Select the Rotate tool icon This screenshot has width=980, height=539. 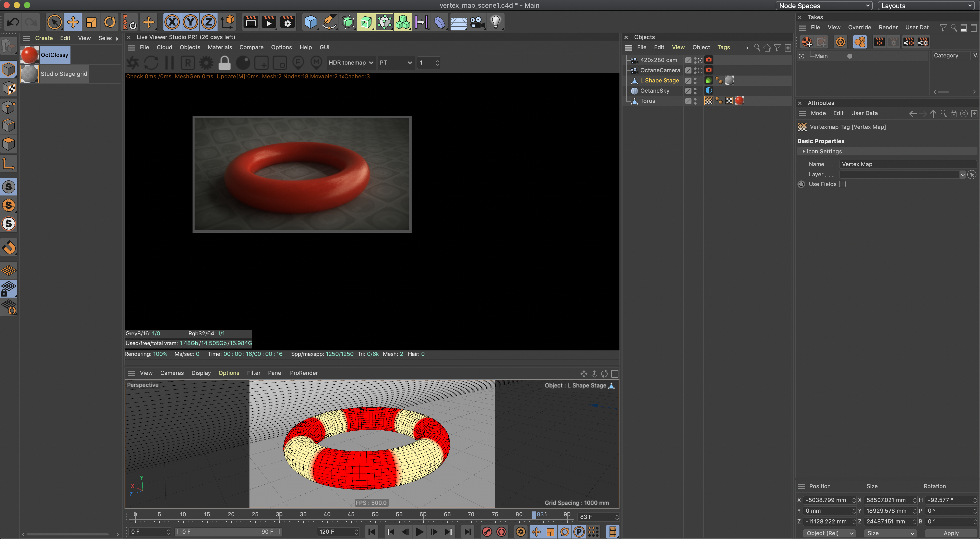click(110, 22)
